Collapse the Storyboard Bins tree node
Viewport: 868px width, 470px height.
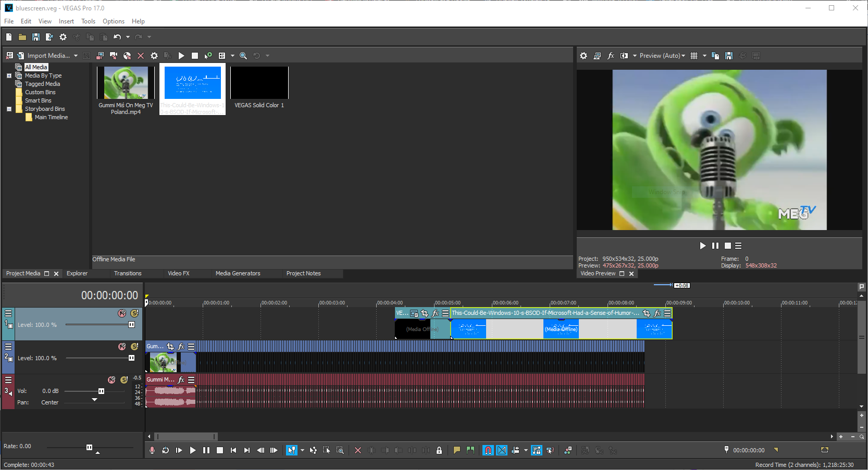tap(9, 109)
